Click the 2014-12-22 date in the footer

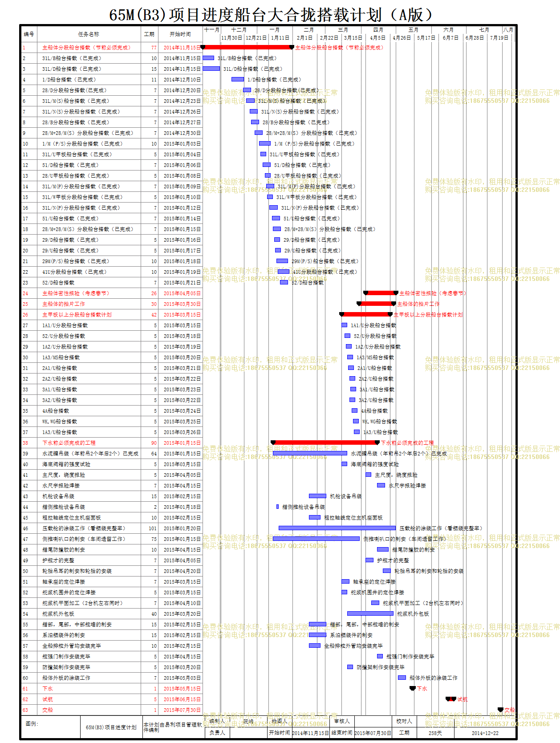485,733
